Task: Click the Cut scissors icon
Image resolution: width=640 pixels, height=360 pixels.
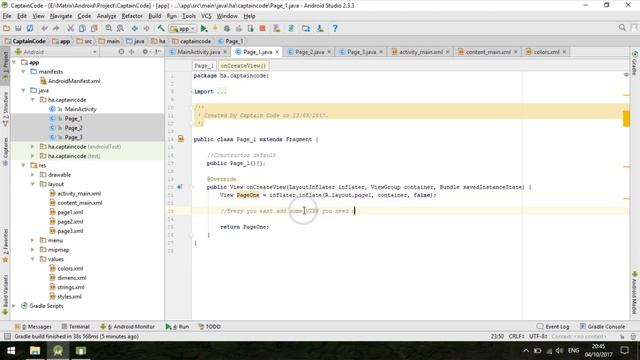Action: 71,28
